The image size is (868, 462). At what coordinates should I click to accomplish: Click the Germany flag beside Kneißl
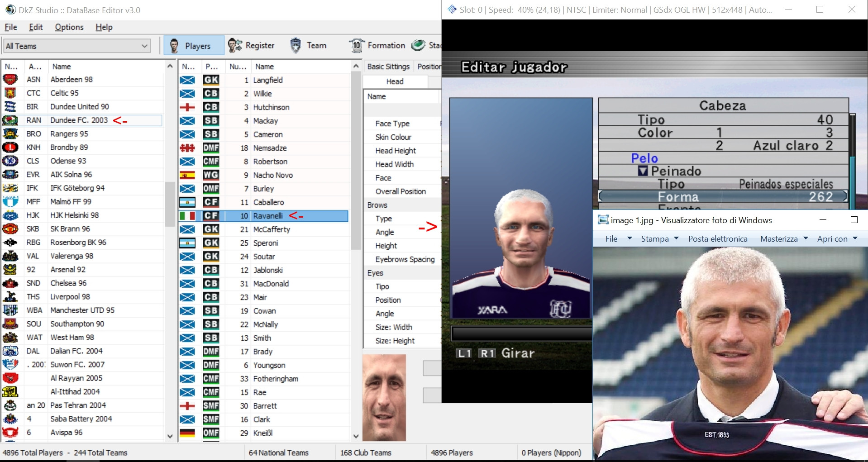(x=187, y=433)
